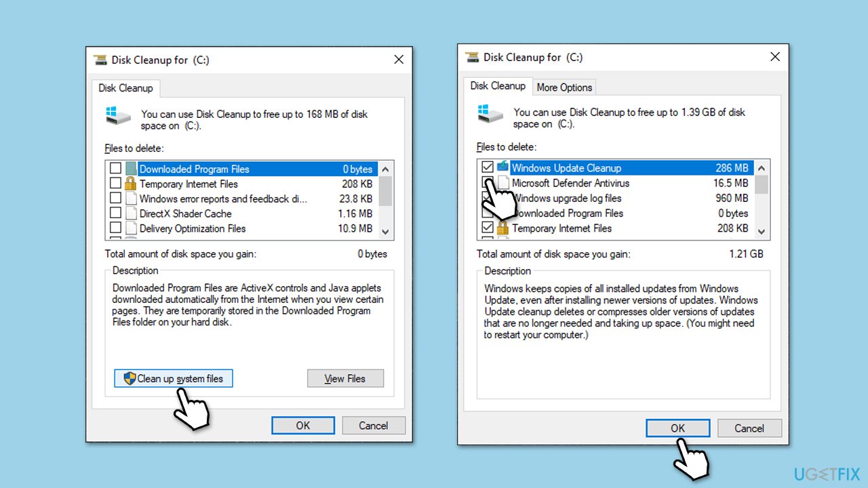
Task: Tick Windows error reports and feedback checkbox
Action: (115, 199)
